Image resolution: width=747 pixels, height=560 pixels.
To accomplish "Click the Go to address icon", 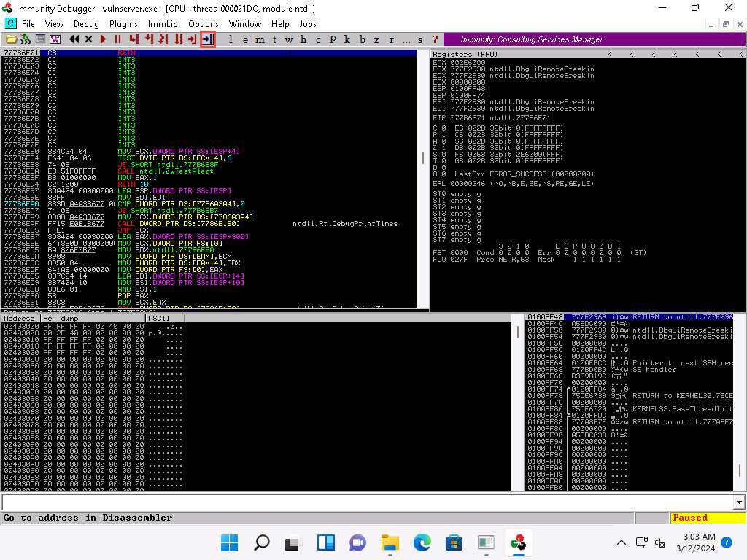I will [207, 39].
